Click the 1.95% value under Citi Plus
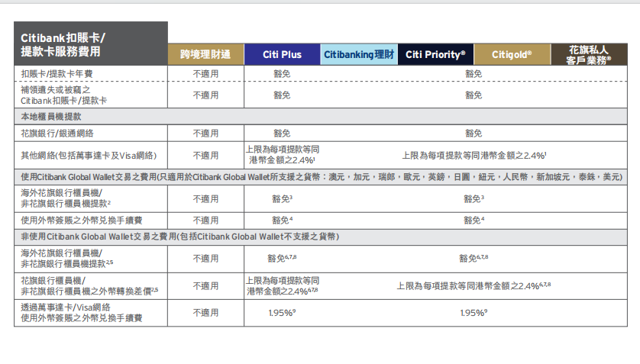The width and height of the screenshot is (640, 364). click(x=282, y=313)
